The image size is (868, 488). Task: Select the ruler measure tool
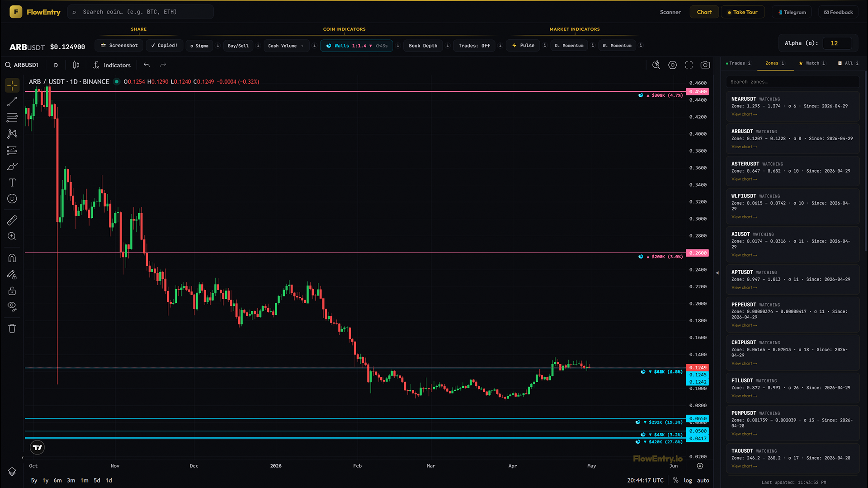[12, 220]
